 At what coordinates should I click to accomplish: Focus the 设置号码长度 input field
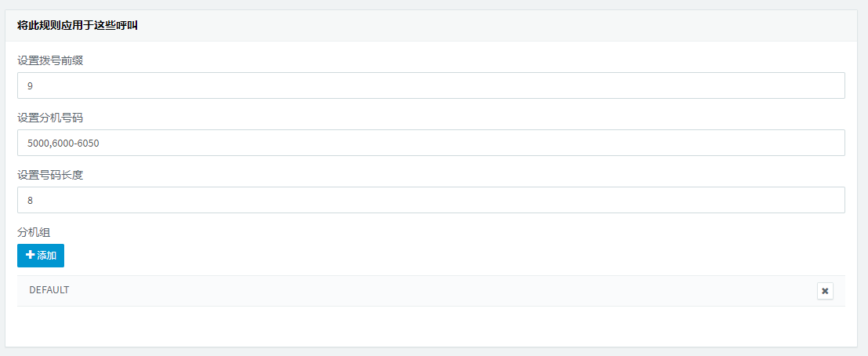[x=431, y=200]
